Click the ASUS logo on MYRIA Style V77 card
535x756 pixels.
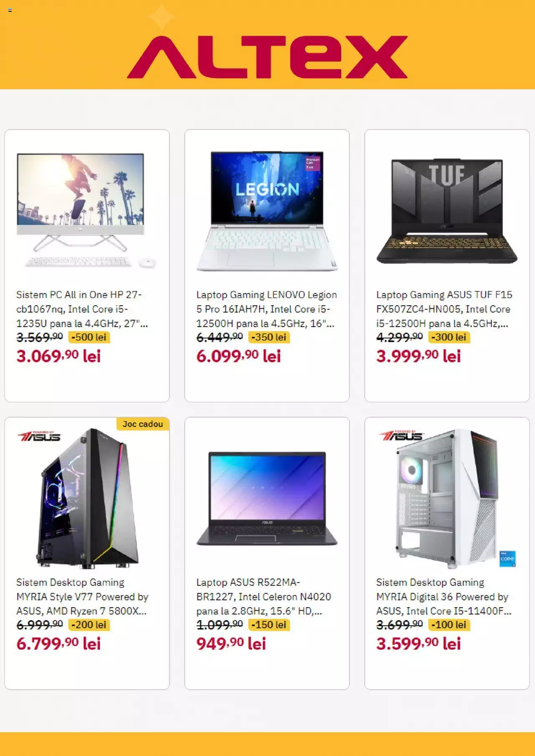click(x=39, y=436)
